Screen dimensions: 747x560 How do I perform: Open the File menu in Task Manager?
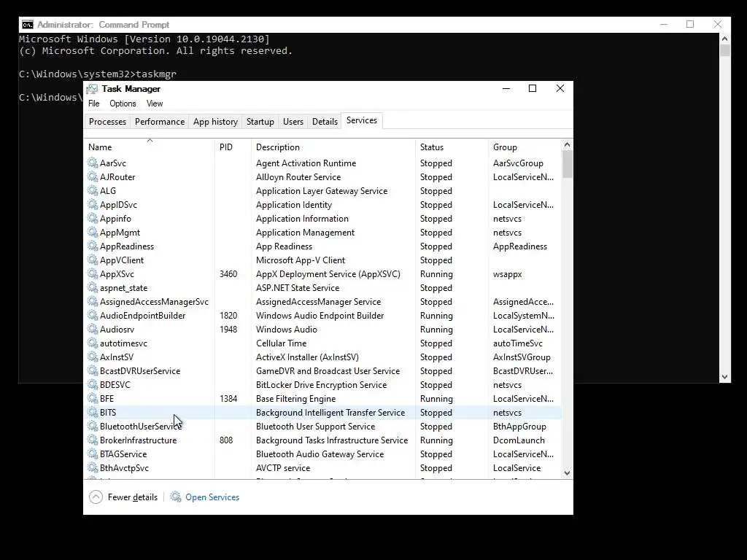pyautogui.click(x=94, y=104)
